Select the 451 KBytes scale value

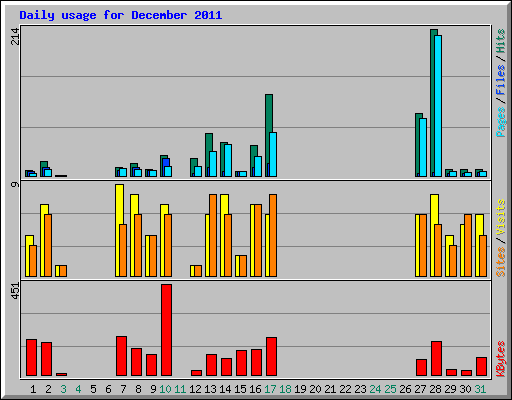coord(15,291)
